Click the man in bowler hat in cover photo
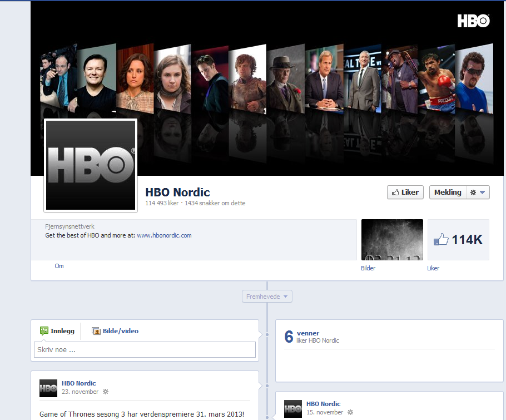Viewport: 506px width, 420px height. click(x=286, y=79)
